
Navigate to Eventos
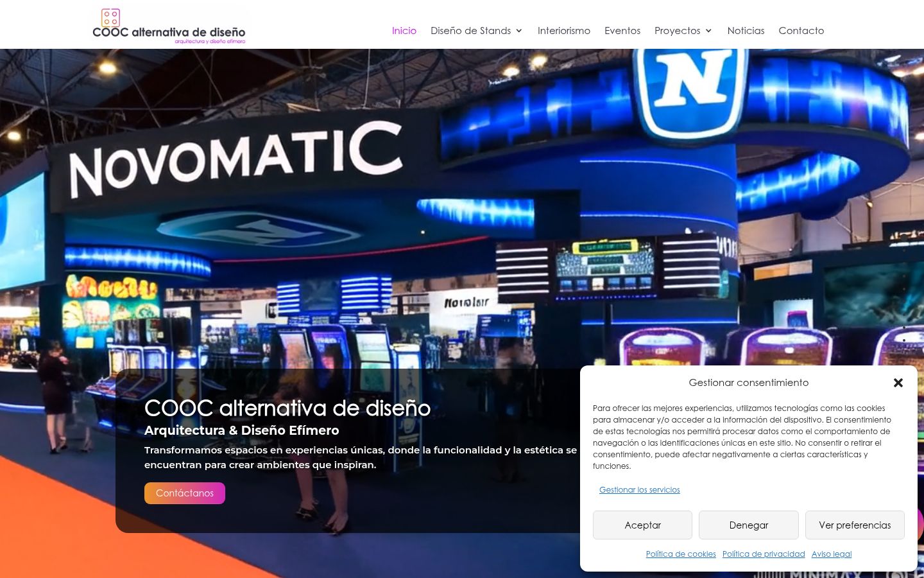tap(622, 30)
